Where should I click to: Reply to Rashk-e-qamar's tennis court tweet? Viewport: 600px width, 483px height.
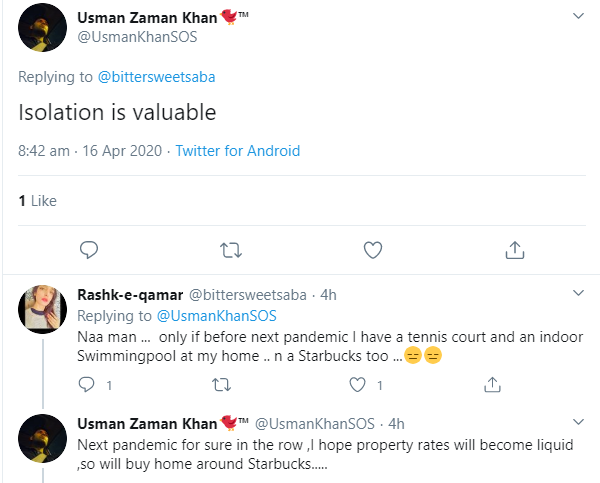(x=86, y=384)
